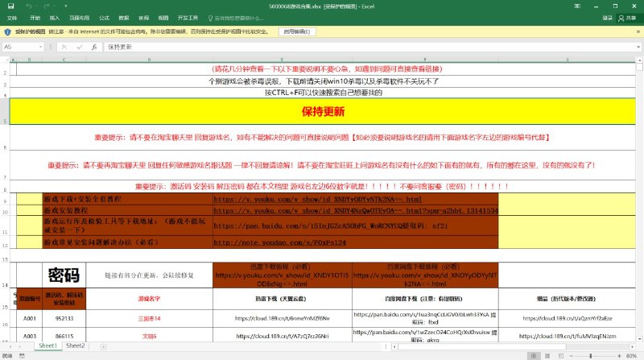The width and height of the screenshot is (644, 360).
Task: Click the zoom in plus button
Action: tap(619, 356)
